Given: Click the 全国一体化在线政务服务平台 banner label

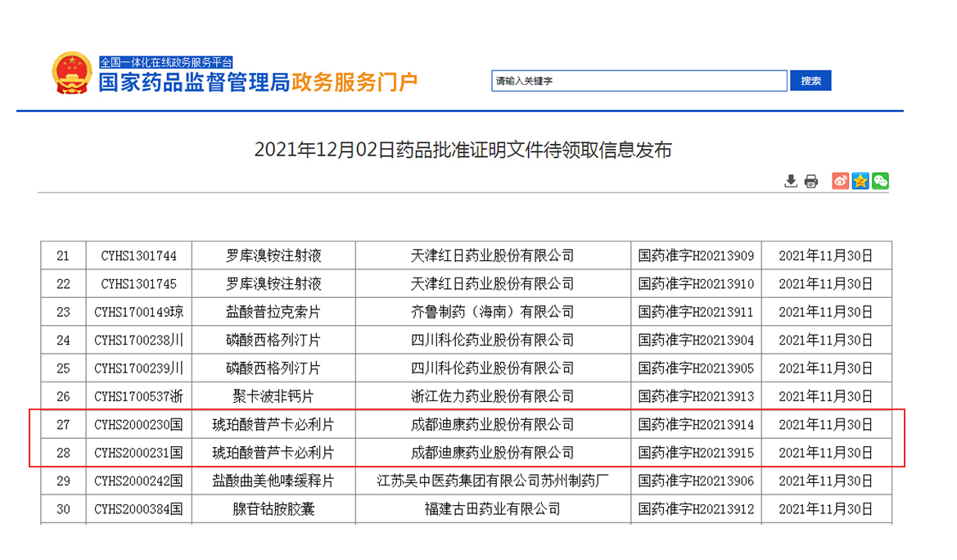Looking at the screenshot, I should [x=166, y=62].
